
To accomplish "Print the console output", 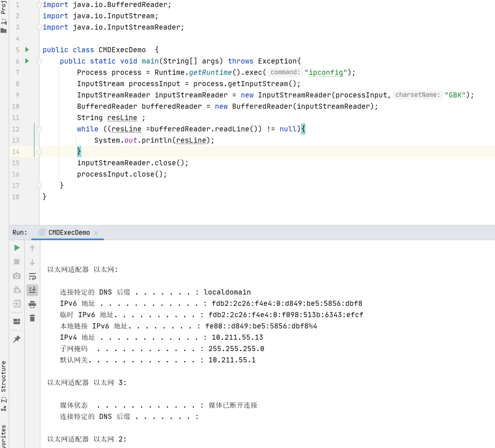I will pos(32,304).
